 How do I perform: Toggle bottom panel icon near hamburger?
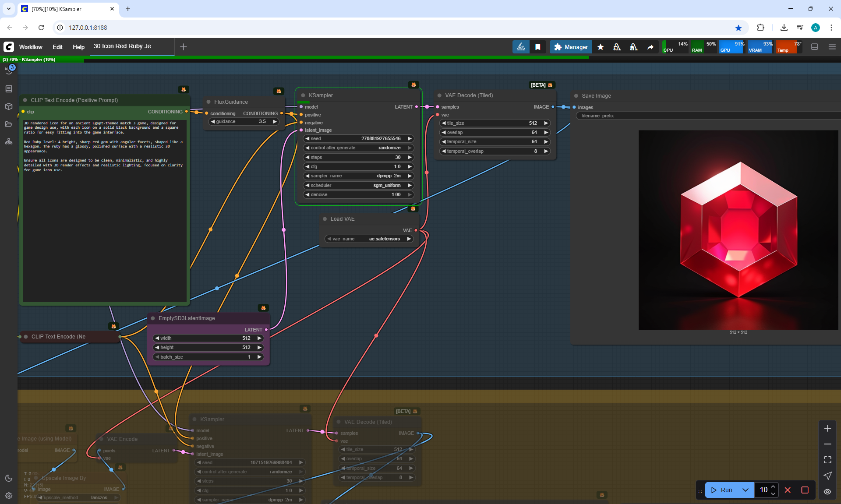pos(814,47)
